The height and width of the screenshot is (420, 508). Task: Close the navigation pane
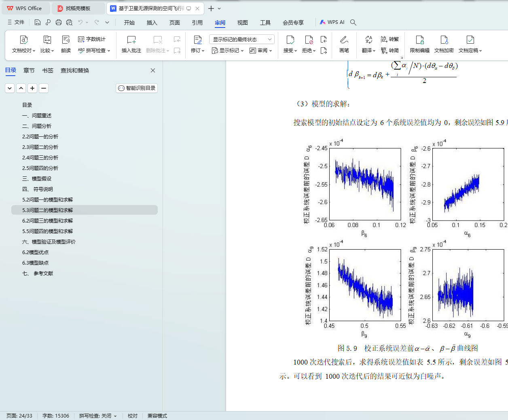(x=153, y=70)
